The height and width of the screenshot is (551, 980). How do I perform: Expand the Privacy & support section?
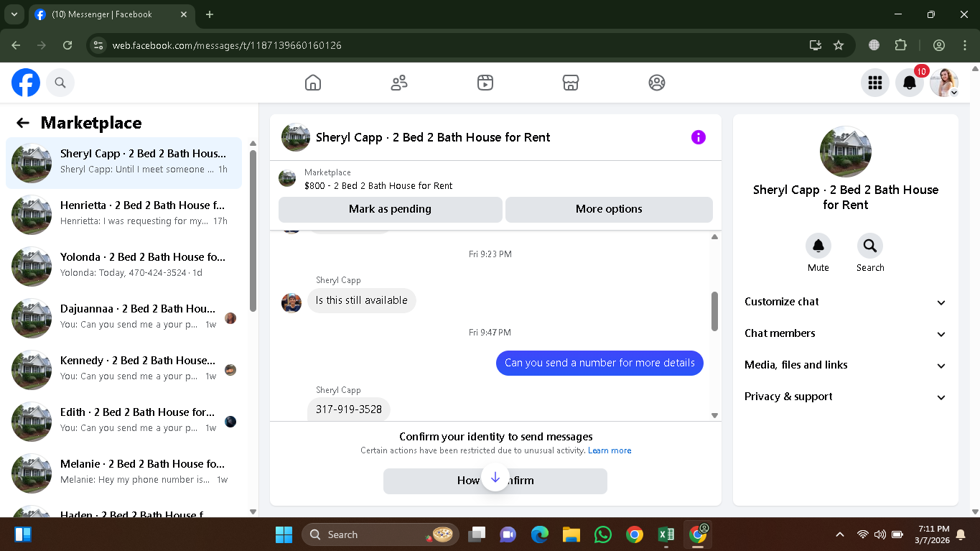(845, 397)
